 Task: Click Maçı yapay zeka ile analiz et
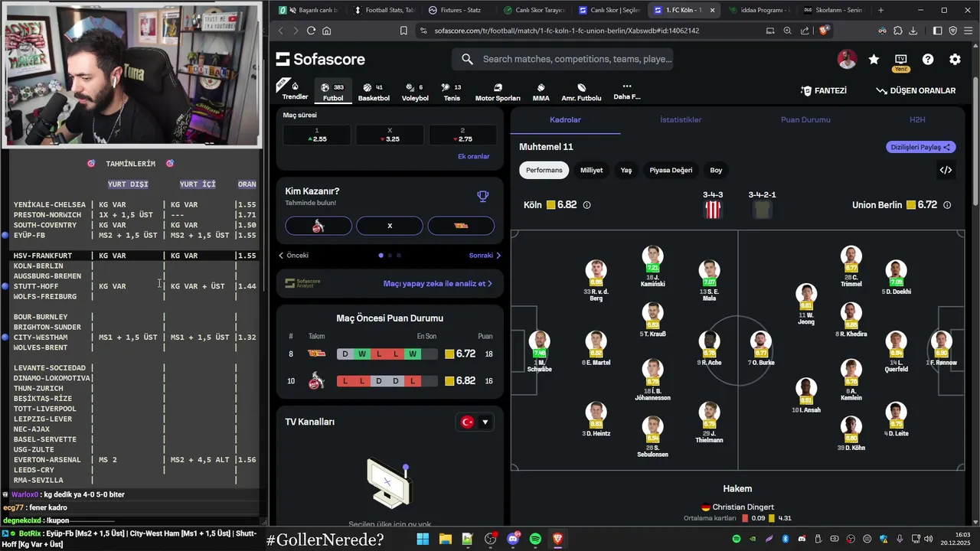(x=438, y=283)
